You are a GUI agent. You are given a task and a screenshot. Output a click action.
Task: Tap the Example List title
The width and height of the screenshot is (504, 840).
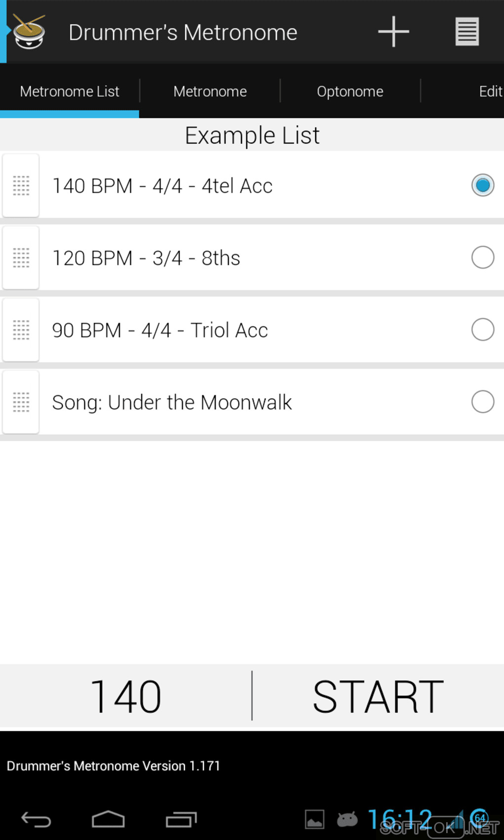pyautogui.click(x=252, y=135)
